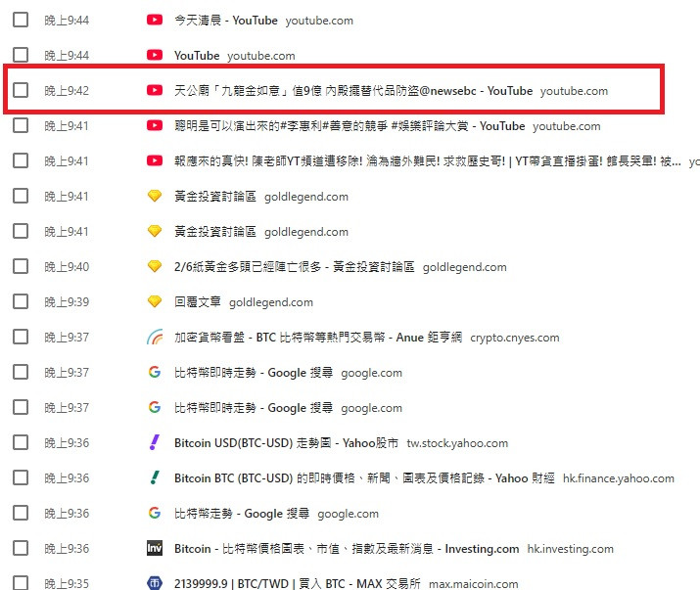Check the box for Bitcoin BTC Yahoo 財經 entry

pyautogui.click(x=21, y=478)
